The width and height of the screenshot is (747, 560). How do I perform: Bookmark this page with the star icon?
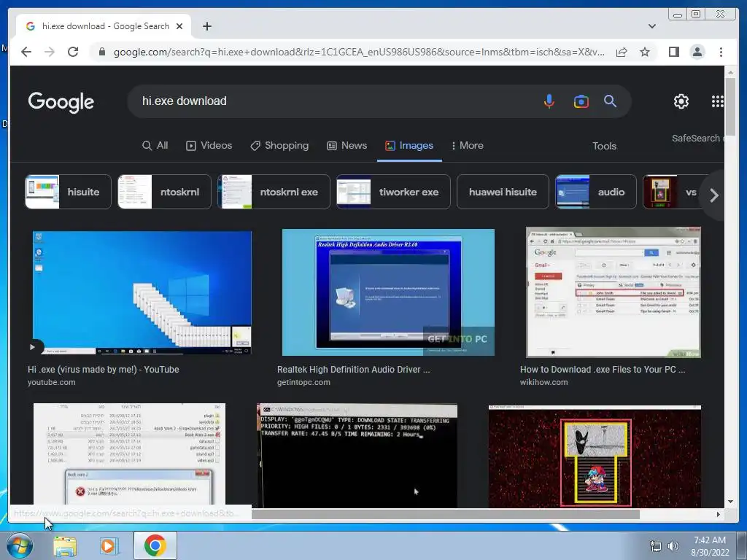pyautogui.click(x=645, y=52)
